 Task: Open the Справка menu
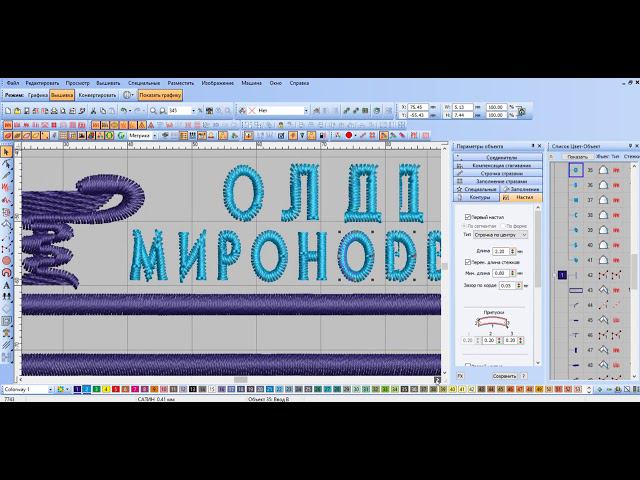[x=299, y=83]
